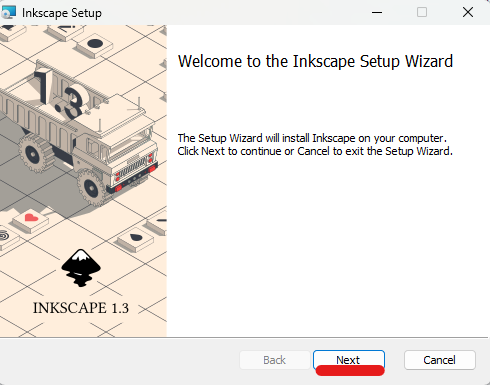This screenshot has width=490, height=385.
Task: Click the spiral tile icon
Action: (x=4, y=236)
